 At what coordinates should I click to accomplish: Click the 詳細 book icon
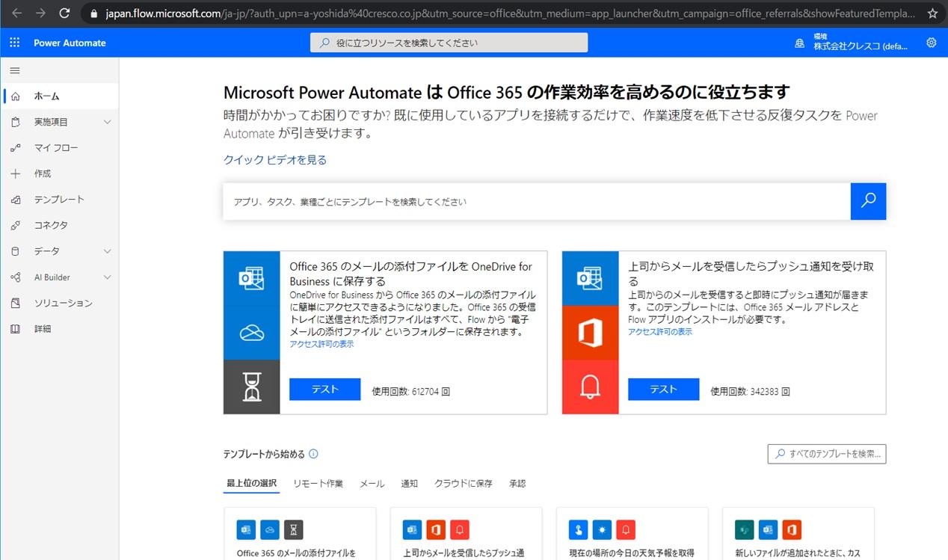click(15, 329)
